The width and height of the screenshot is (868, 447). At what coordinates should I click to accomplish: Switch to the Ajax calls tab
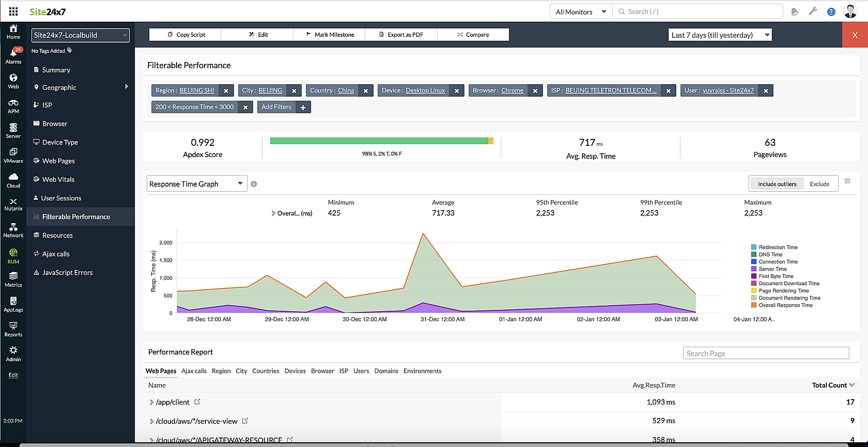[194, 371]
